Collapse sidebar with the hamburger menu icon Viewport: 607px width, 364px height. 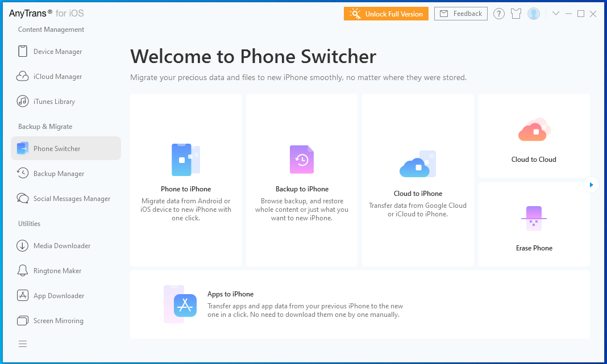[23, 344]
